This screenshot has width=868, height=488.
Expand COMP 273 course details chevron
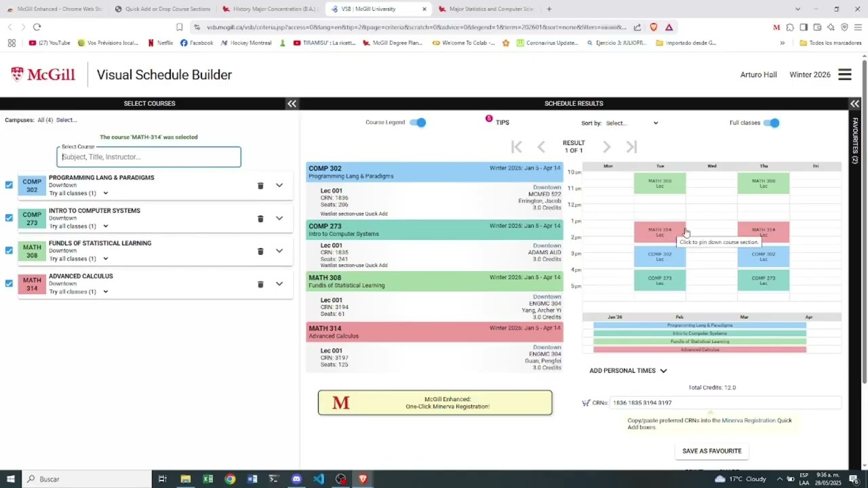(279, 218)
